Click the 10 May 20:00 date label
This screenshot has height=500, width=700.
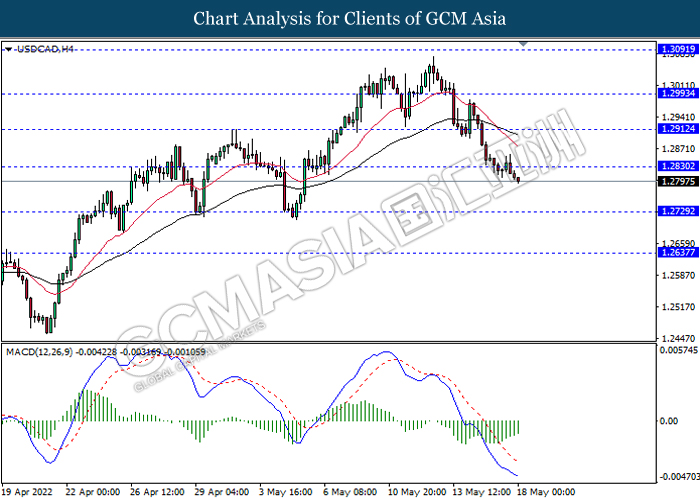click(416, 492)
